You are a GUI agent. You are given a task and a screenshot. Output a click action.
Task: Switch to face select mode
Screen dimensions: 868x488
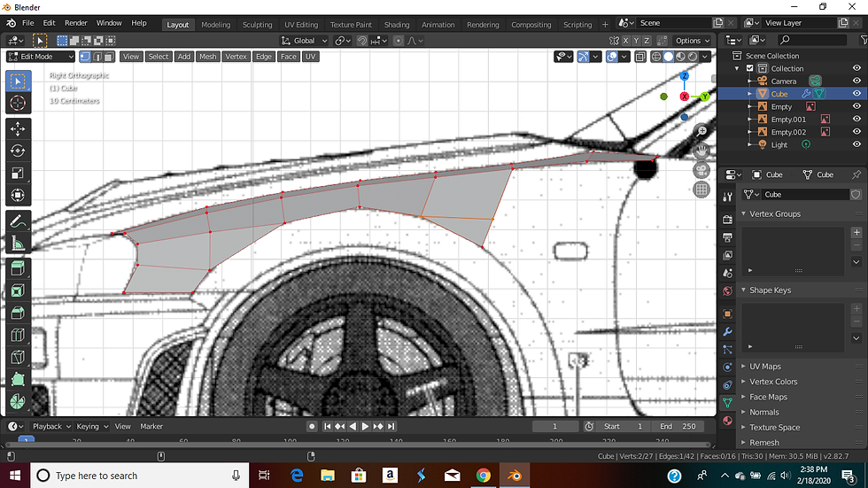(x=109, y=57)
